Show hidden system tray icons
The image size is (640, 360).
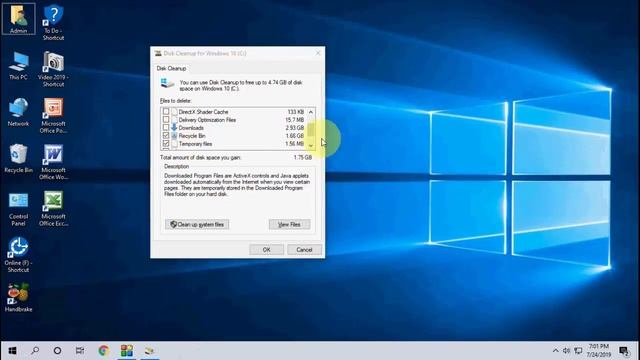tap(556, 351)
